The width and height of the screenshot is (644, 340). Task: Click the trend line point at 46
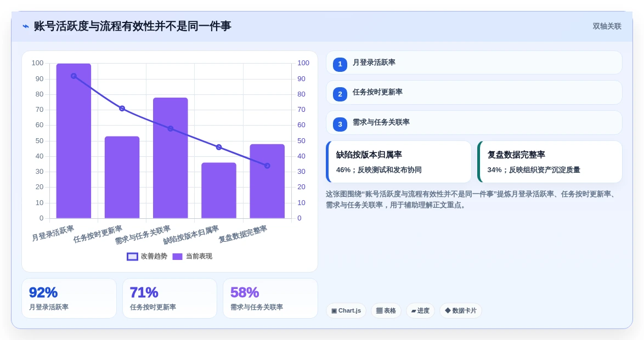coord(219,147)
